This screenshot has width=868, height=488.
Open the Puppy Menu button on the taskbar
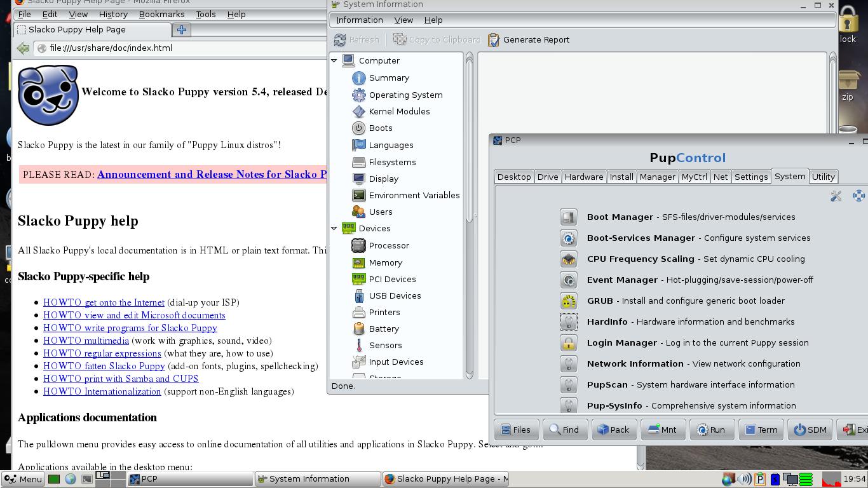[x=23, y=479]
